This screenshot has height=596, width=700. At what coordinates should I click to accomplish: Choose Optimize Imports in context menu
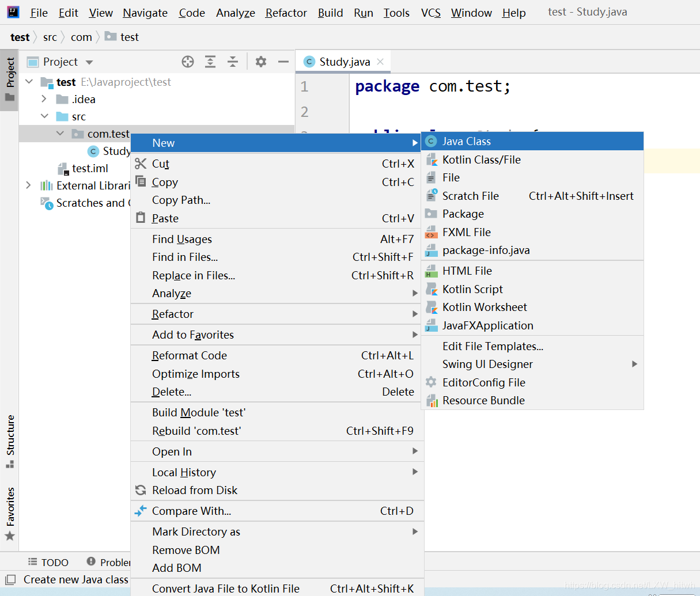tap(277, 374)
